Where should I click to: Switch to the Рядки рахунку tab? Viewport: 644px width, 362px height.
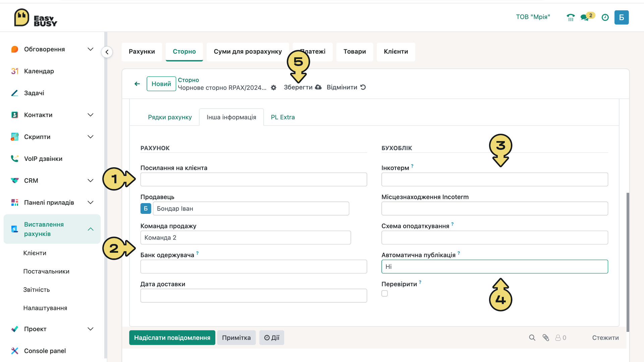point(170,117)
